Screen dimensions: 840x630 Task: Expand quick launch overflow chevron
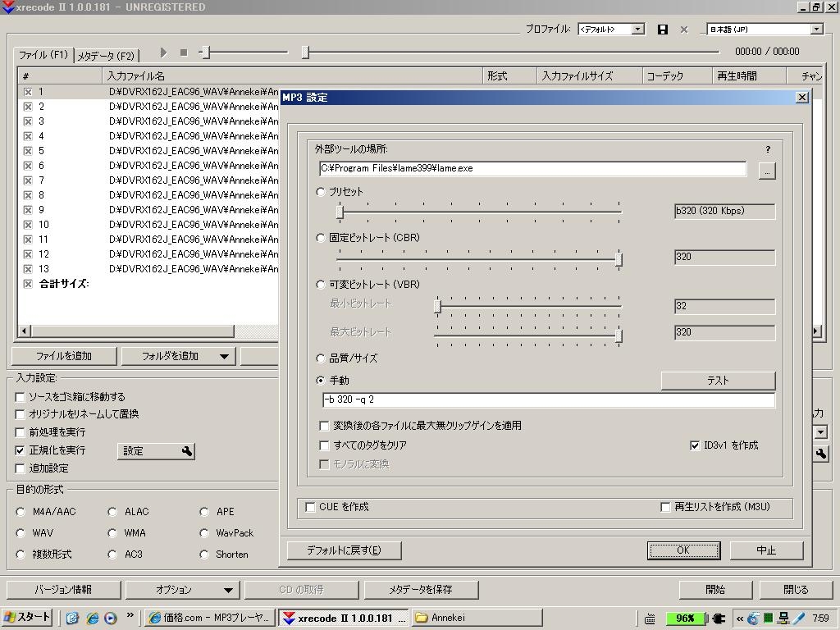[130, 615]
